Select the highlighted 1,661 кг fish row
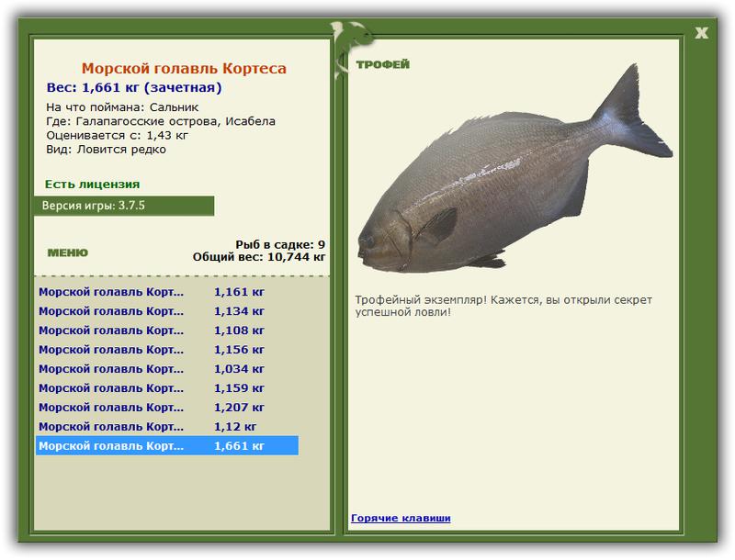Image resolution: width=735 pixels, height=560 pixels. [167, 445]
